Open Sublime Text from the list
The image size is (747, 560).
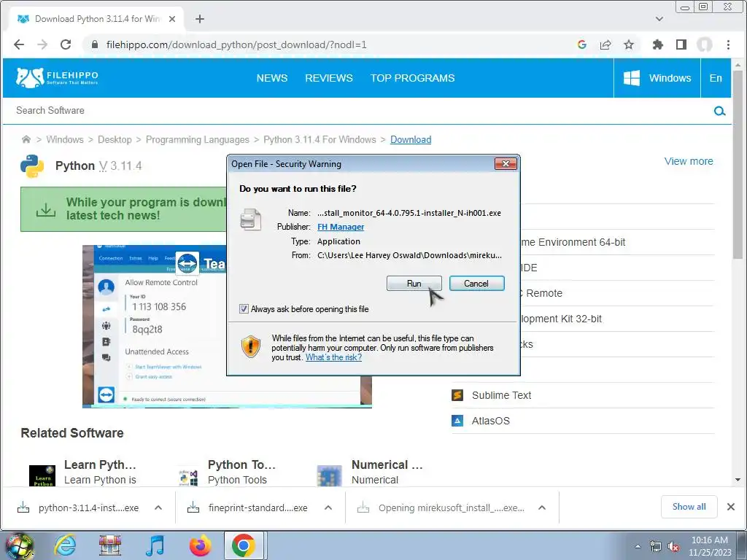pyautogui.click(x=501, y=395)
